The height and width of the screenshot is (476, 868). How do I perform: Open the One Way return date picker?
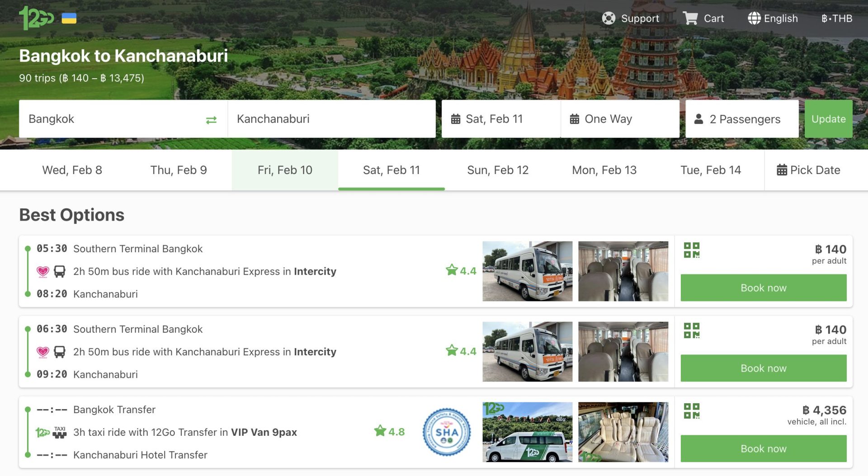click(x=620, y=119)
